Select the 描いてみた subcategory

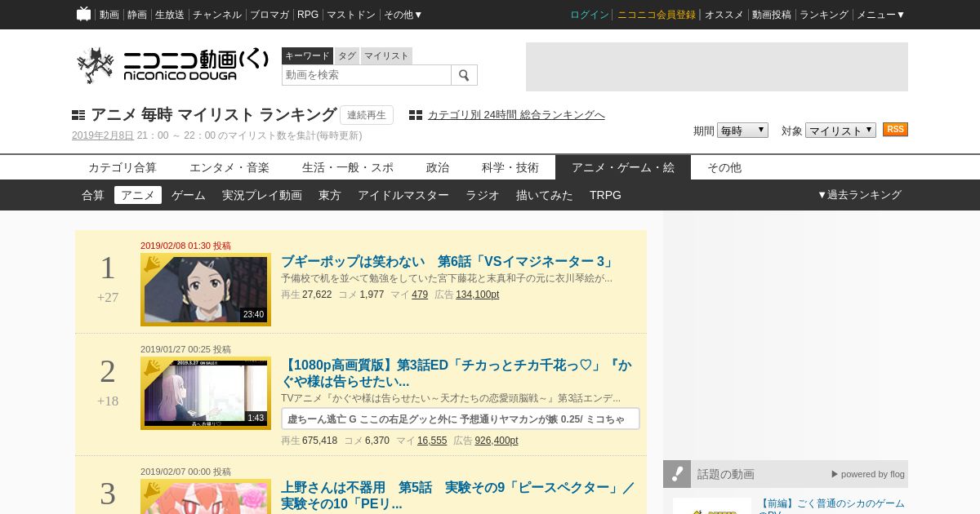(x=545, y=195)
